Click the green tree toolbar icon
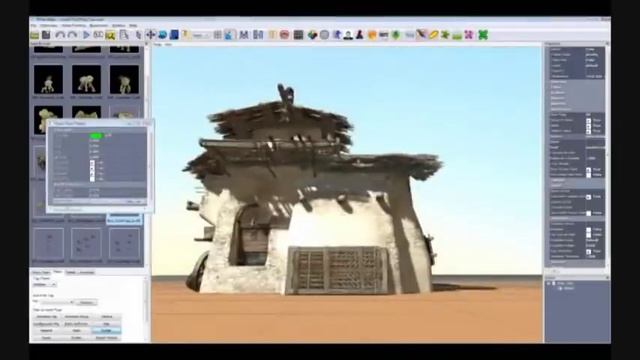The width and height of the screenshot is (640, 360). tap(396, 35)
